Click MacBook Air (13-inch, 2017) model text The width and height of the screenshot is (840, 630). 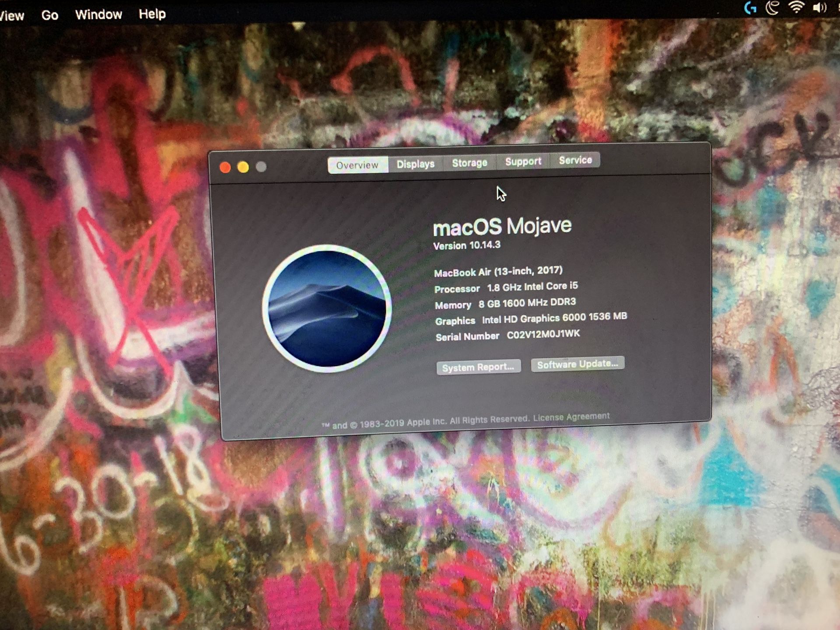click(498, 272)
